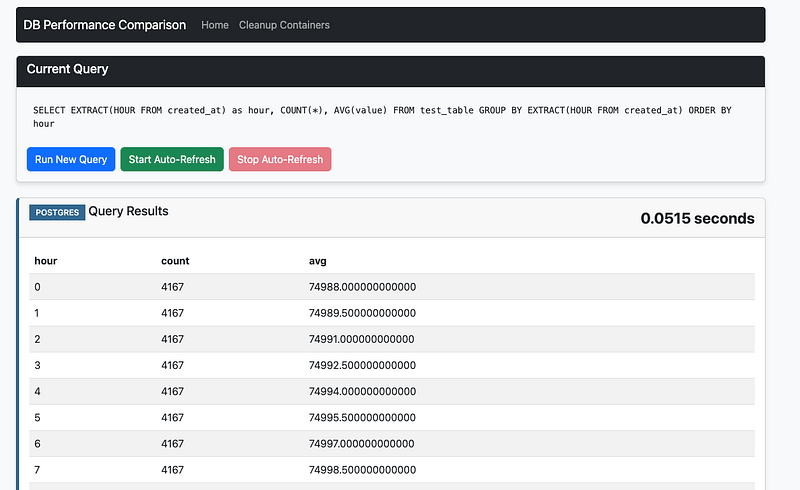Select avg value 74989.500000000000

pyautogui.click(x=362, y=313)
